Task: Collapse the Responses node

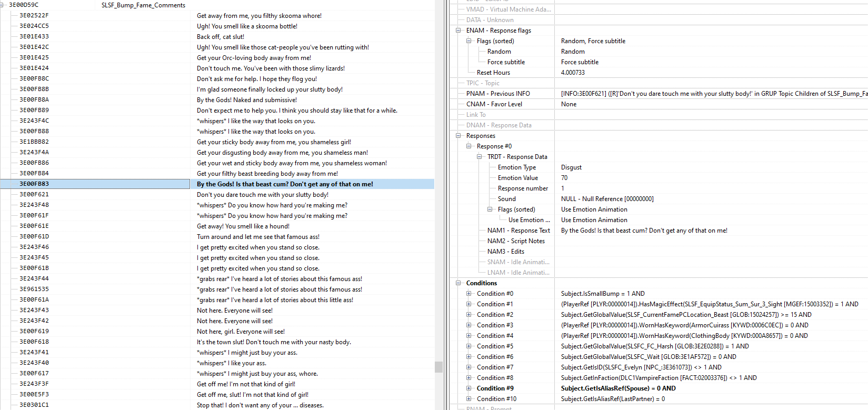Action: (x=458, y=136)
